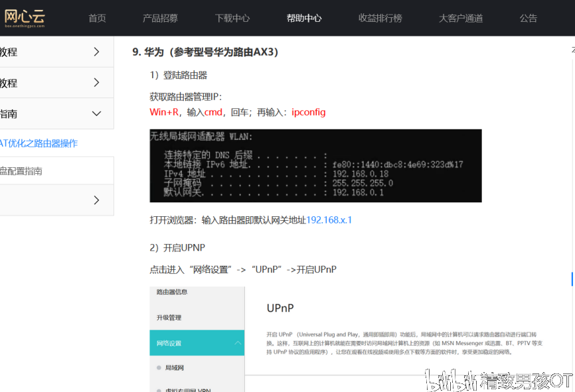Image resolution: width=575 pixels, height=392 pixels.
Task: Collapse the 指南 sidebar section chevron
Action: pyautogui.click(x=96, y=113)
